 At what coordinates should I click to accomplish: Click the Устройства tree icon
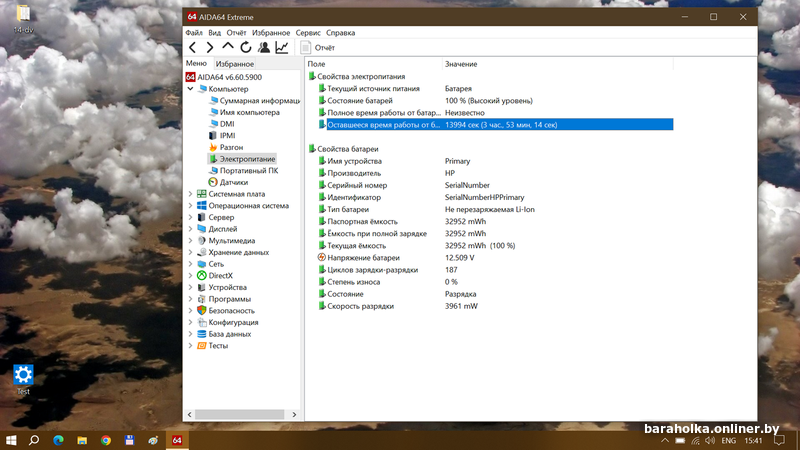(x=202, y=287)
